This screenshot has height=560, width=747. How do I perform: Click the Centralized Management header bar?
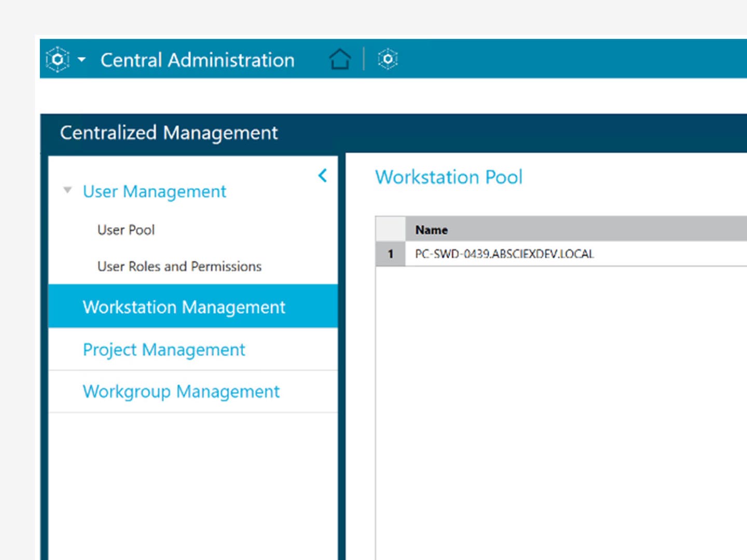tap(394, 133)
